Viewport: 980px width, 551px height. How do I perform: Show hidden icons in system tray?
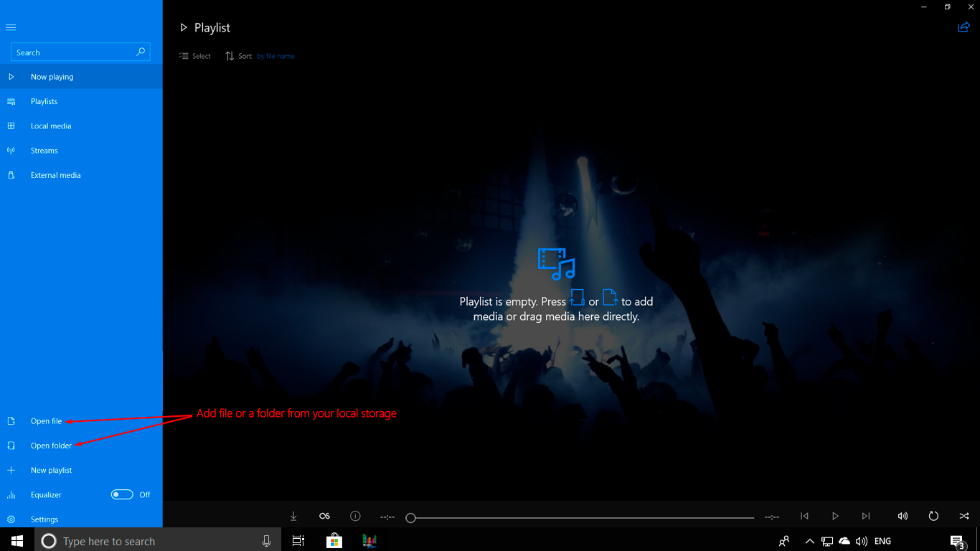tap(809, 541)
